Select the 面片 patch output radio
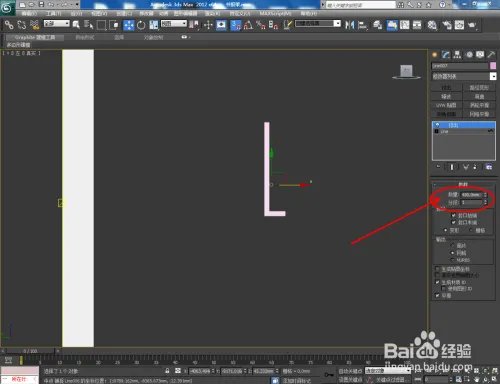This screenshot has height=384, width=500. (x=453, y=245)
